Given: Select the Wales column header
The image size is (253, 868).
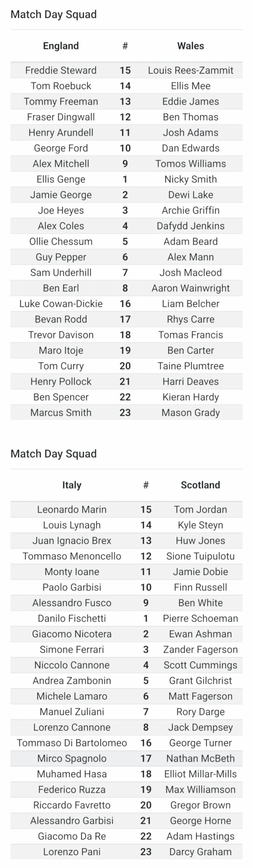Looking at the screenshot, I should (x=190, y=46).
